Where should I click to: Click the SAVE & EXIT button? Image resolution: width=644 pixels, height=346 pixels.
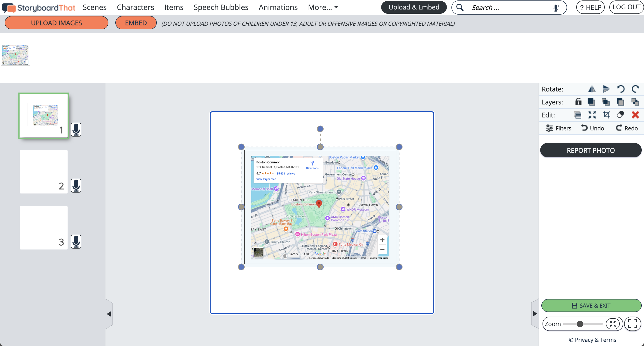591,306
